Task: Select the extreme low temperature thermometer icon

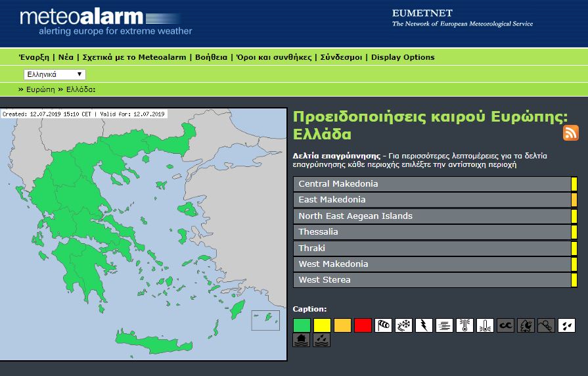Action: [485, 325]
